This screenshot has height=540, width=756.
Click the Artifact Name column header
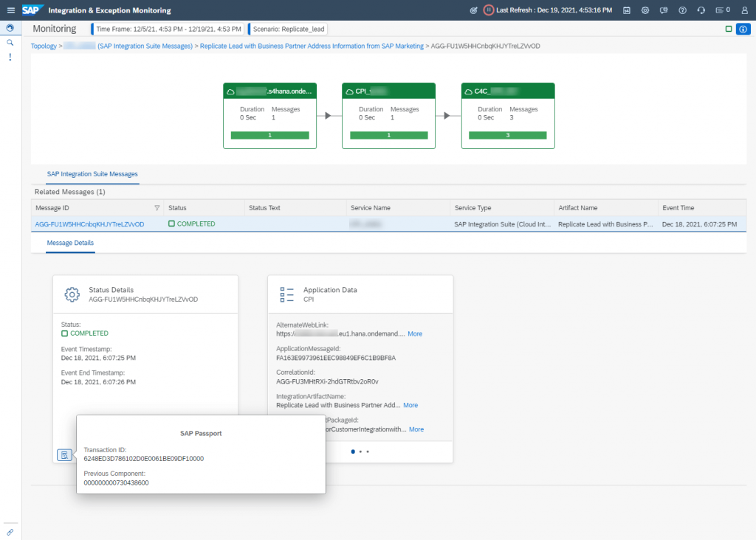click(x=605, y=208)
